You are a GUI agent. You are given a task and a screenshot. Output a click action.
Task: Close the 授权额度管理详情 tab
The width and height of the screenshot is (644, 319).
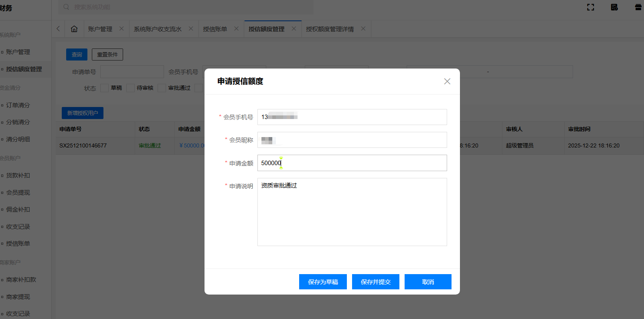tap(363, 28)
